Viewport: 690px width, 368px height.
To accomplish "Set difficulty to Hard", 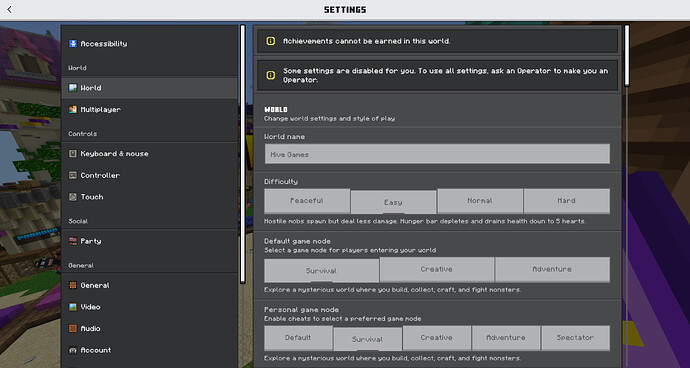I will (566, 201).
